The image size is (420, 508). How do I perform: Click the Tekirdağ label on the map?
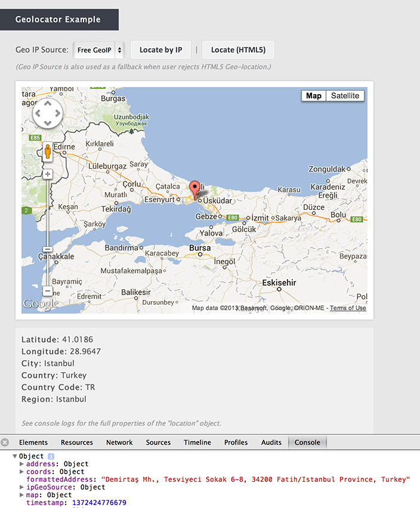point(116,209)
